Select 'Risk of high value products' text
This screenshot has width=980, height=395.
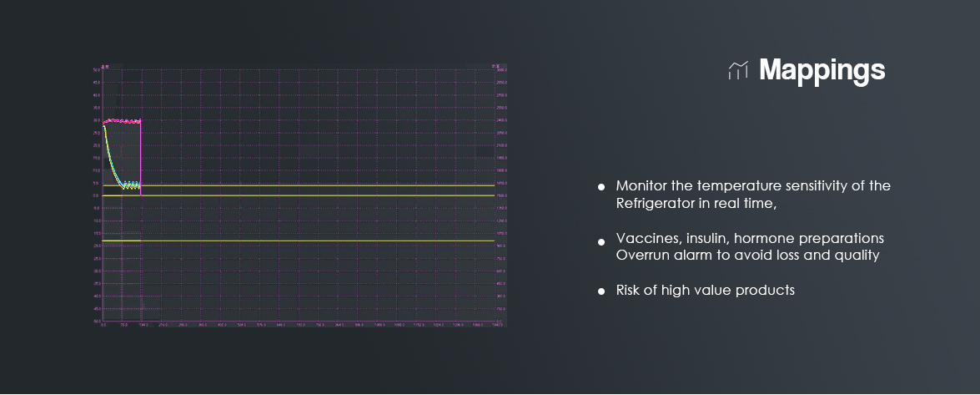click(706, 290)
